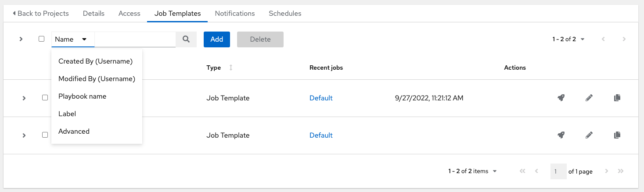Expand the first job template row details

(x=24, y=98)
